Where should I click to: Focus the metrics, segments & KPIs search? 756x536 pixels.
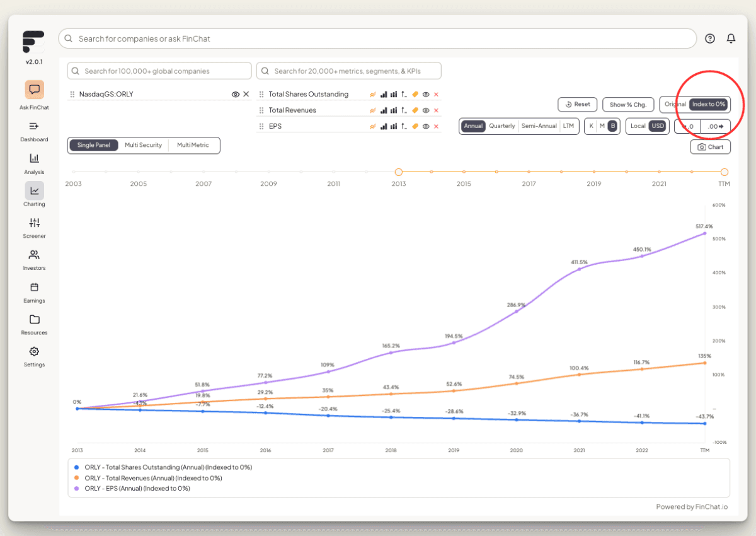tap(349, 71)
